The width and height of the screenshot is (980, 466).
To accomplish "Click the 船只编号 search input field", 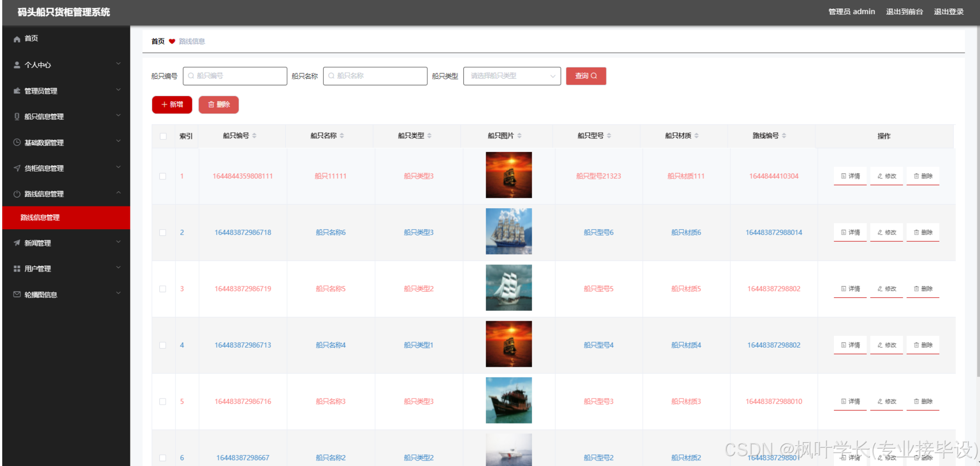I will click(235, 76).
